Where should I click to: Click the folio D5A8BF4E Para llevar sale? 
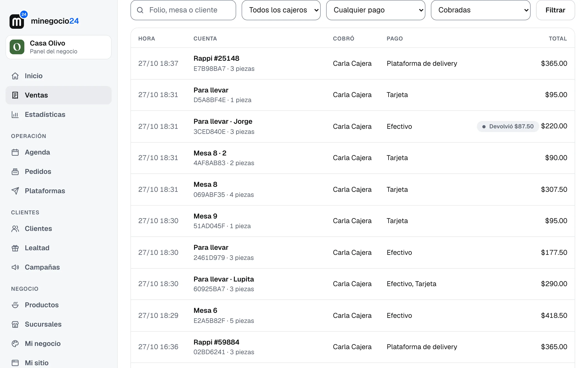click(353, 95)
